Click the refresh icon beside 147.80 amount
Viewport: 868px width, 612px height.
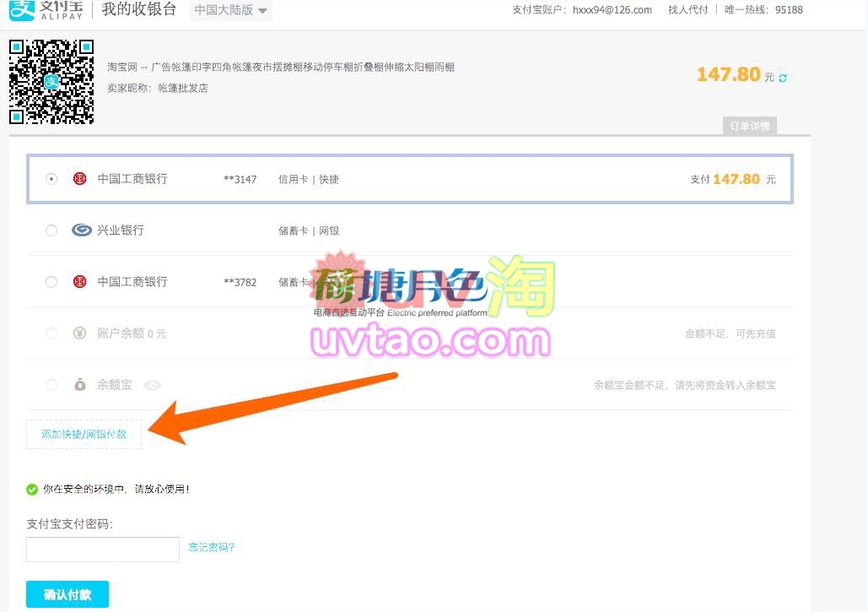pyautogui.click(x=783, y=78)
